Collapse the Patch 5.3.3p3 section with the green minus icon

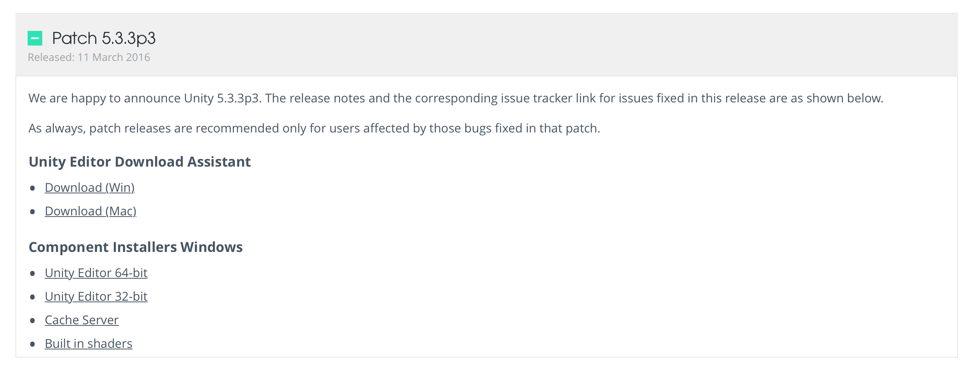35,39
